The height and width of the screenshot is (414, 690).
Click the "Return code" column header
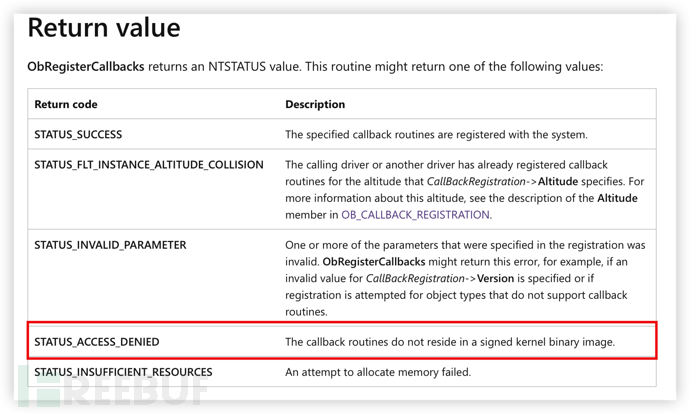coord(66,104)
